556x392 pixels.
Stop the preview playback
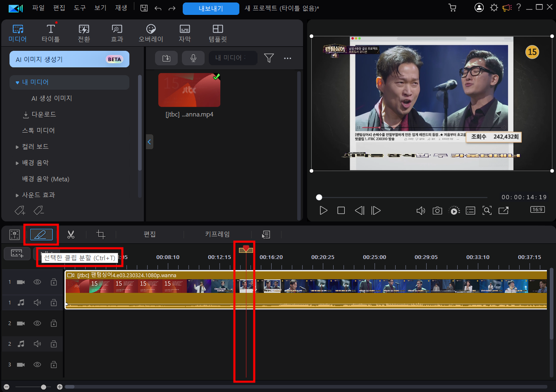(x=341, y=211)
